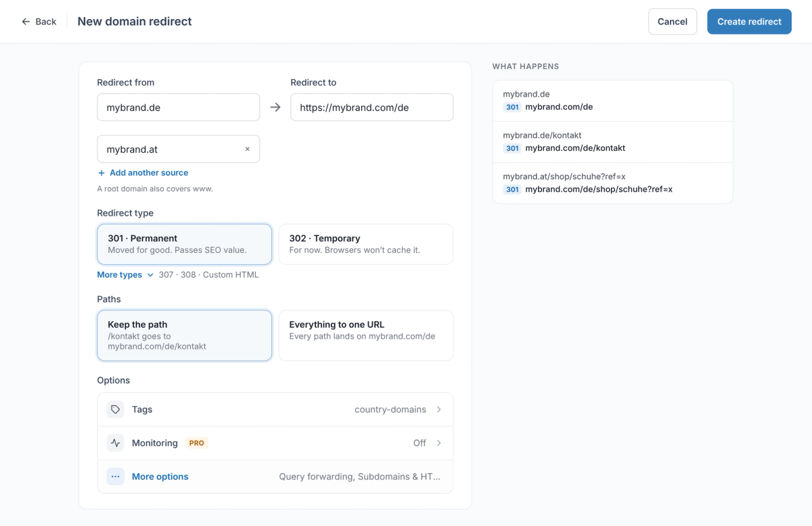
Task: Choose the Keep the path option
Action: coord(184,335)
